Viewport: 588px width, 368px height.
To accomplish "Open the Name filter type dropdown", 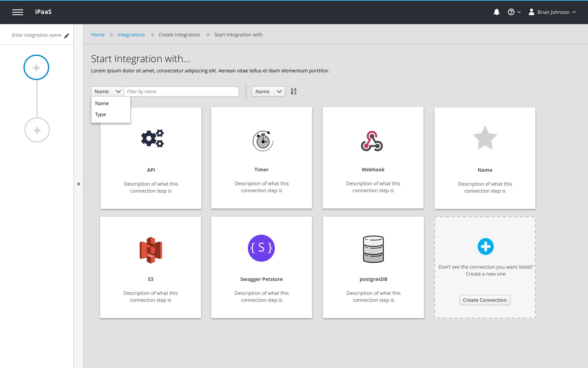I will (107, 91).
